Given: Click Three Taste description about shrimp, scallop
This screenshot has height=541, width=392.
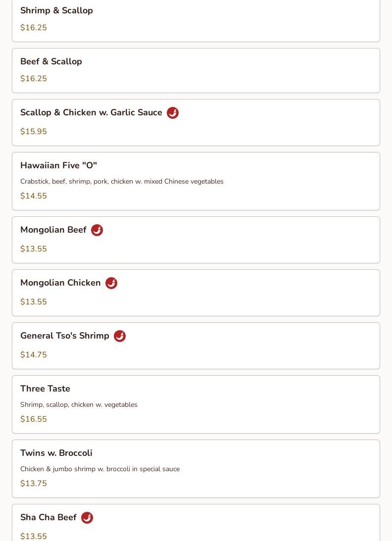Looking at the screenshot, I should tap(79, 404).
